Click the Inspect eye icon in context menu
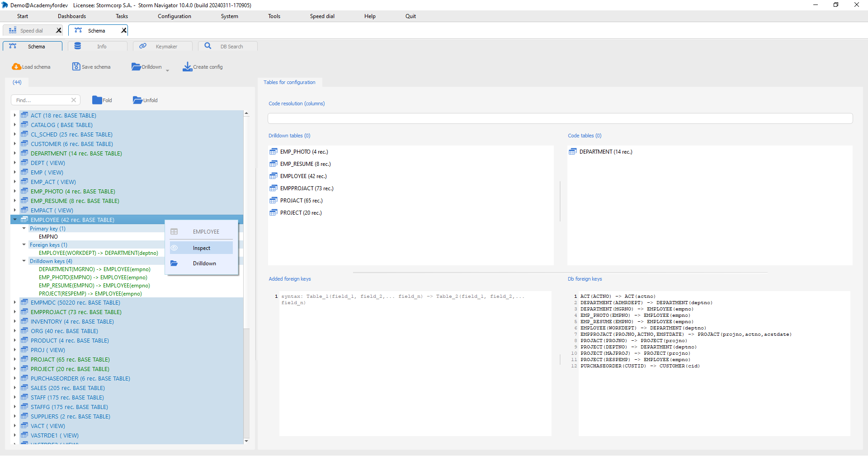Image resolution: width=868 pixels, height=456 pixels. coord(174,248)
